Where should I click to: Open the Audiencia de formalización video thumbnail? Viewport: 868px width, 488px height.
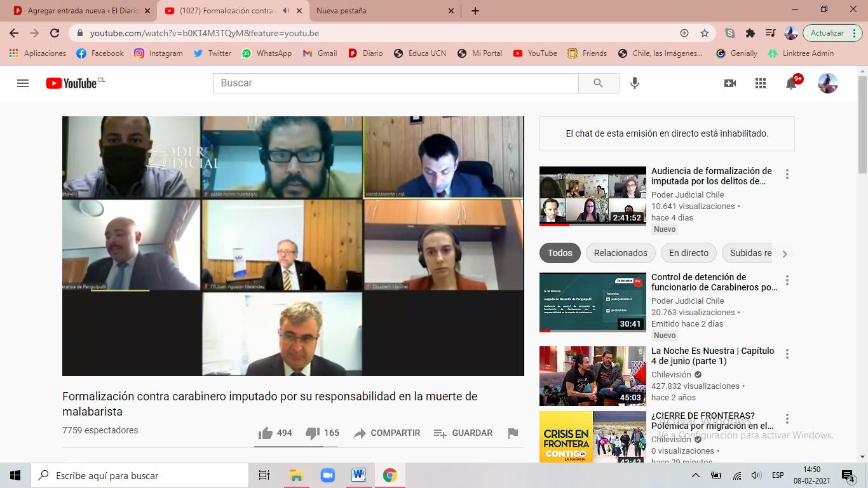[x=593, y=196]
